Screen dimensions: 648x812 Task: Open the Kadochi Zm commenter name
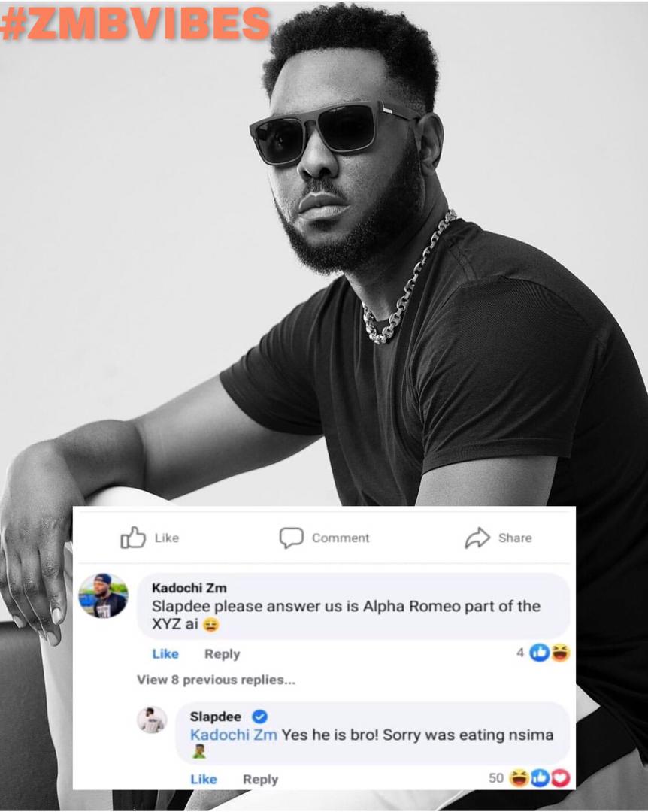click(189, 587)
